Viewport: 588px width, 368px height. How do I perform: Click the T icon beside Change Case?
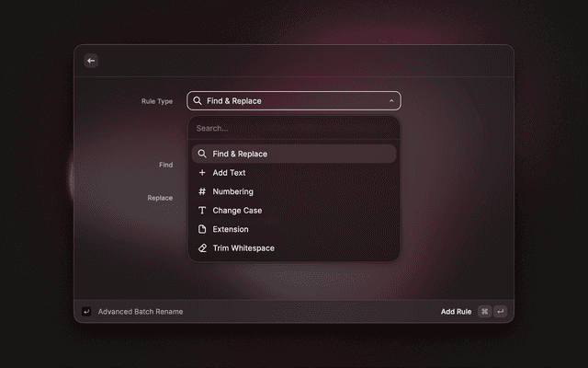(x=202, y=211)
